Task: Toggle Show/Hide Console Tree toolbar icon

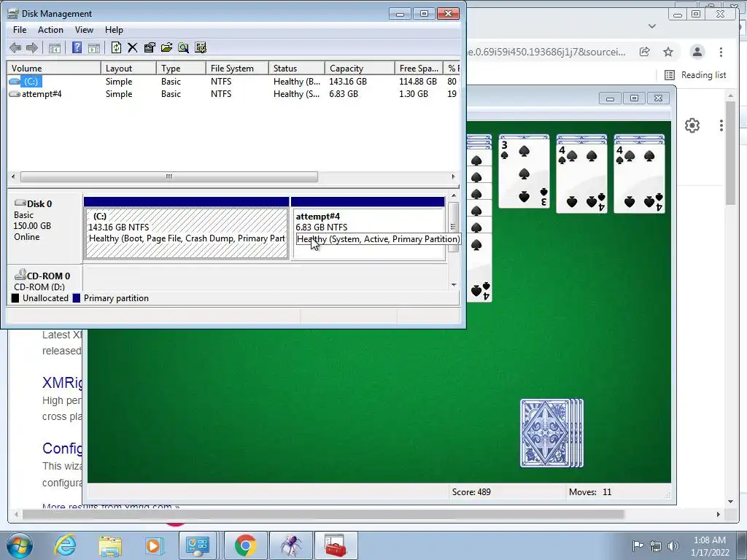Action: [54, 47]
